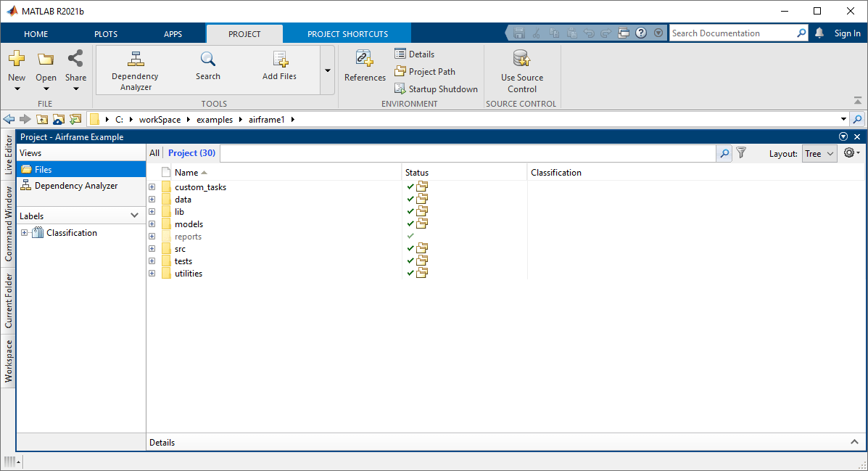868x471 pixels.
Task: Select the PROJECT tab
Action: click(244, 34)
